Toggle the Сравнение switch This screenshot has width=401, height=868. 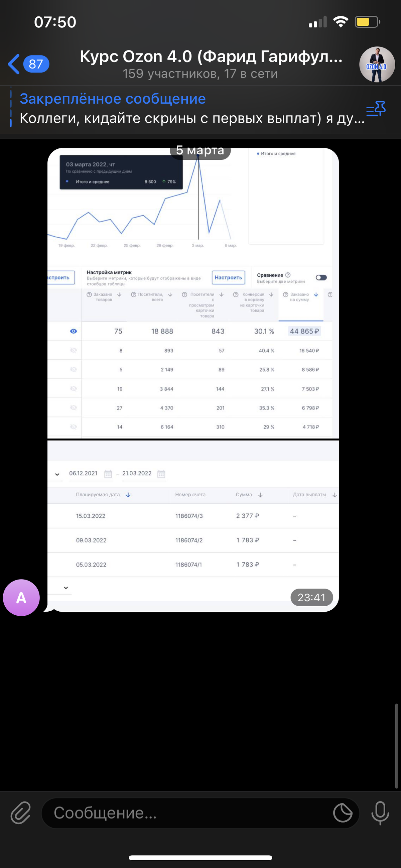click(x=321, y=277)
